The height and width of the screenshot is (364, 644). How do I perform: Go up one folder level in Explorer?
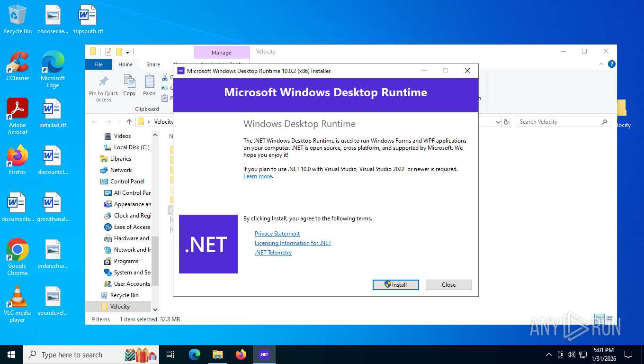(x=129, y=122)
